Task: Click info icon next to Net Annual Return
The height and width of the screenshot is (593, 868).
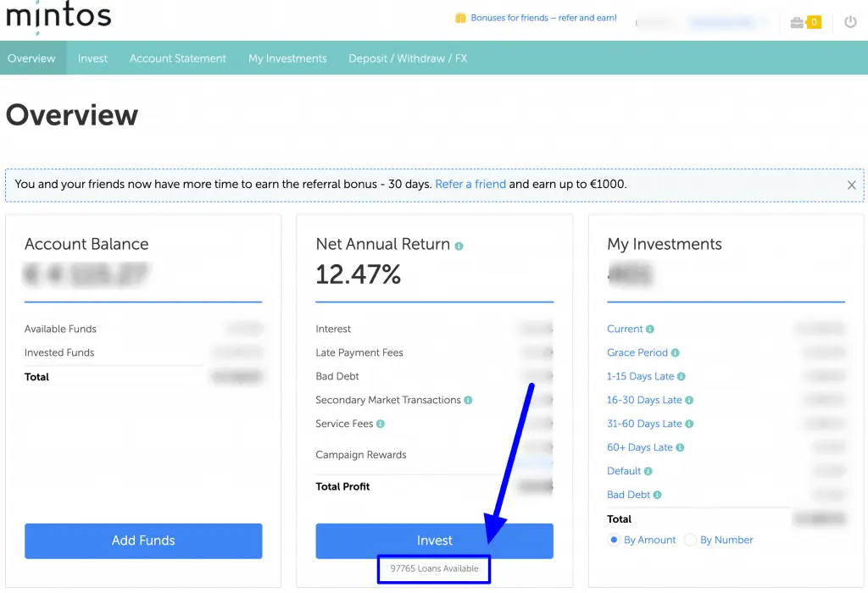Action: [459, 247]
